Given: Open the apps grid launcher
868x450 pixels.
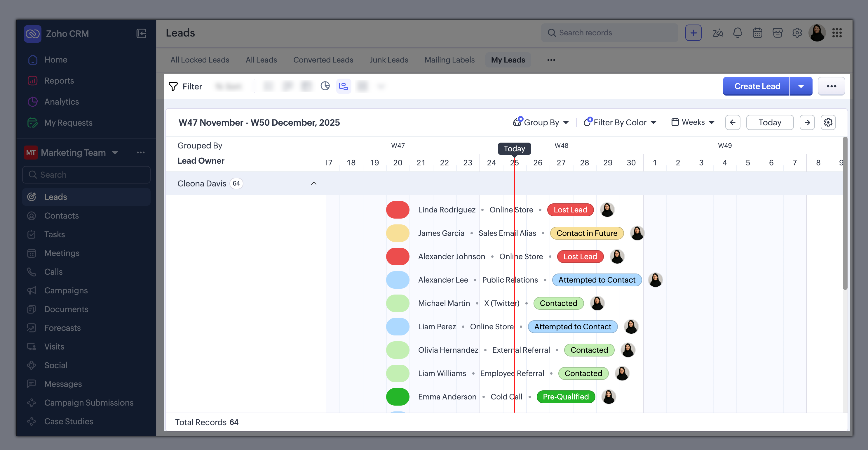Looking at the screenshot, I should click(837, 33).
